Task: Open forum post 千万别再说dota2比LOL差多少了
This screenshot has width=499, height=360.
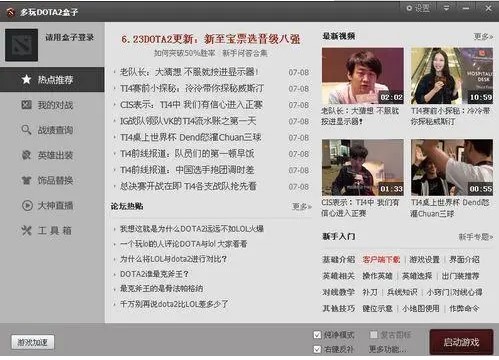Action: click(x=174, y=304)
